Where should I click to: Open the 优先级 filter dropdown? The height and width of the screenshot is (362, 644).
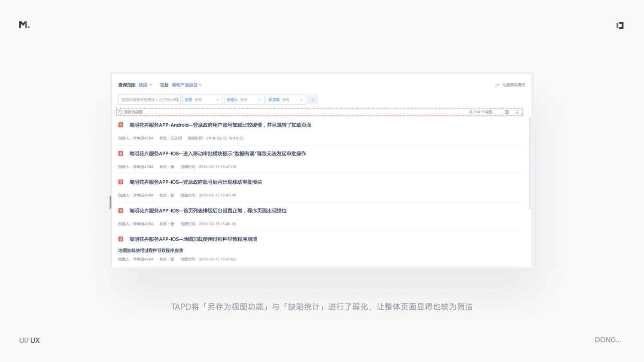pyautogui.click(x=286, y=100)
